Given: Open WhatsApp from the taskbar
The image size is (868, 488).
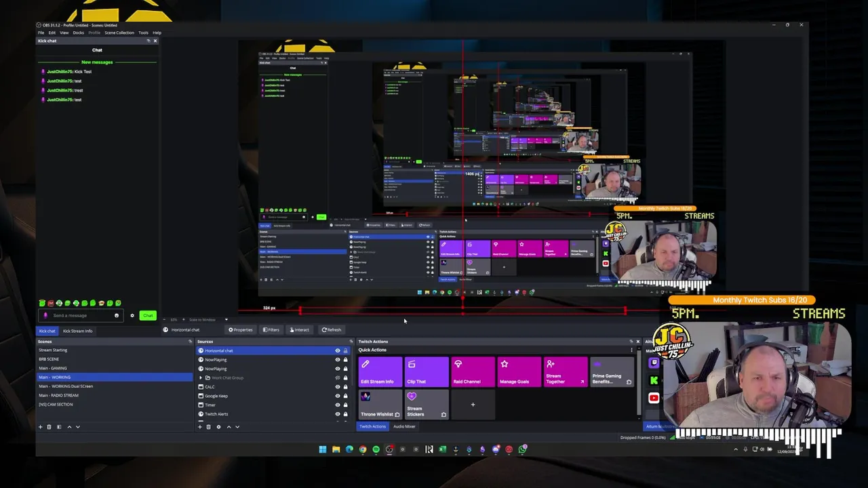Looking at the screenshot, I should (522, 449).
